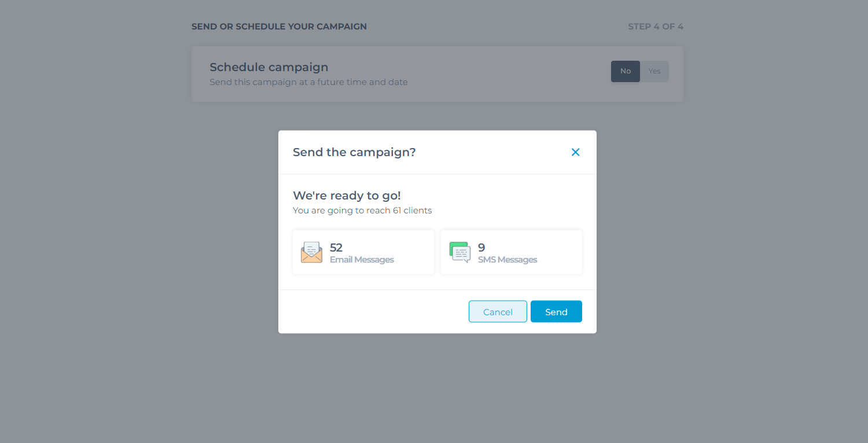Click the We're ready to go! heading

click(347, 195)
